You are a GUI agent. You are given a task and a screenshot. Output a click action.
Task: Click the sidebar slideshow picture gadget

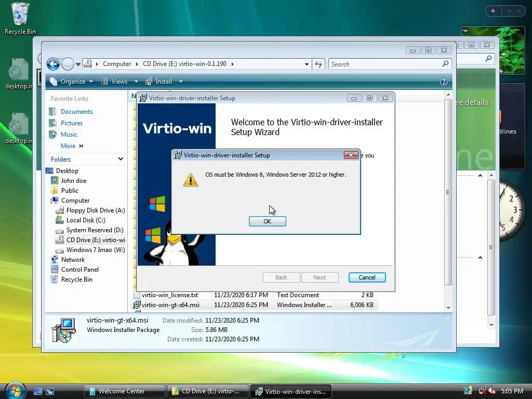(512, 50)
